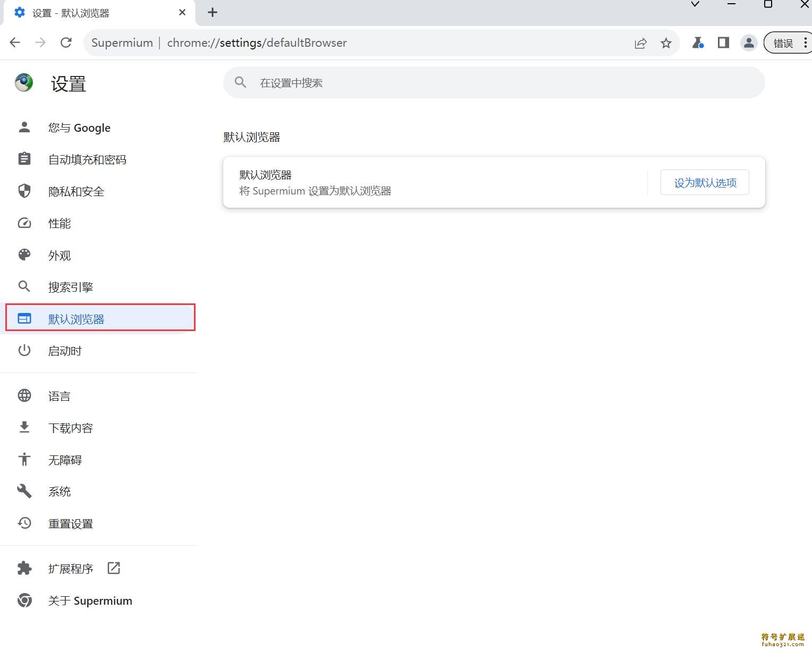Click the accessibility figure icon for 无障碍
812x652 pixels.
point(24,459)
